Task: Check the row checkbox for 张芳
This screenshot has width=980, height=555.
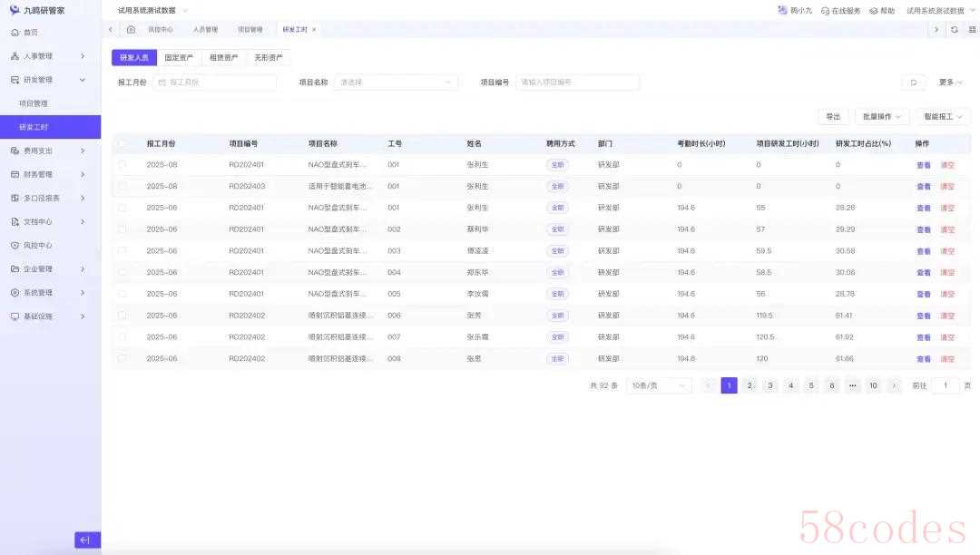Action: click(122, 316)
